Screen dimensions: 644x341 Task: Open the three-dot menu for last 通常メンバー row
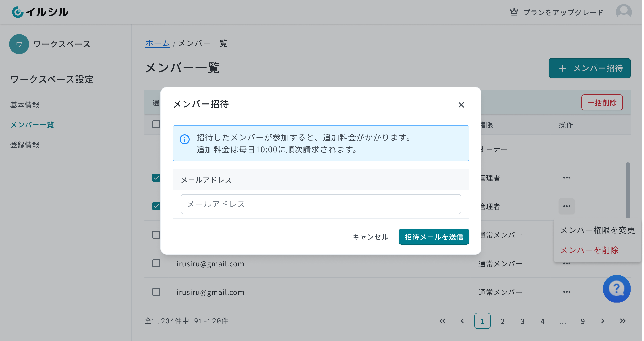(567, 292)
